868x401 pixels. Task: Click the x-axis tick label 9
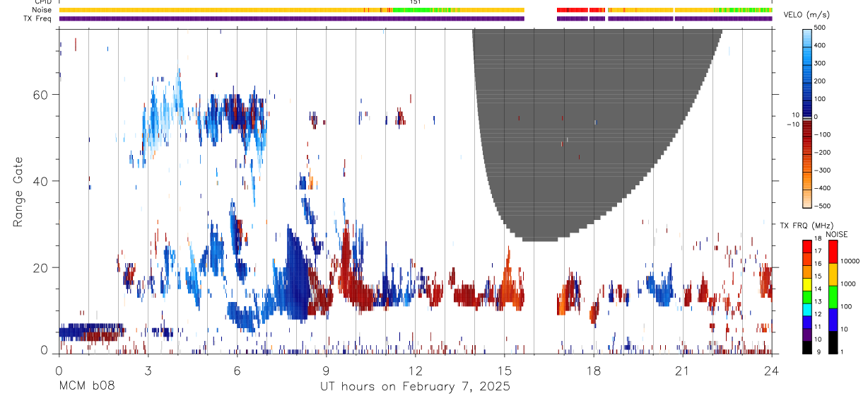click(x=326, y=371)
